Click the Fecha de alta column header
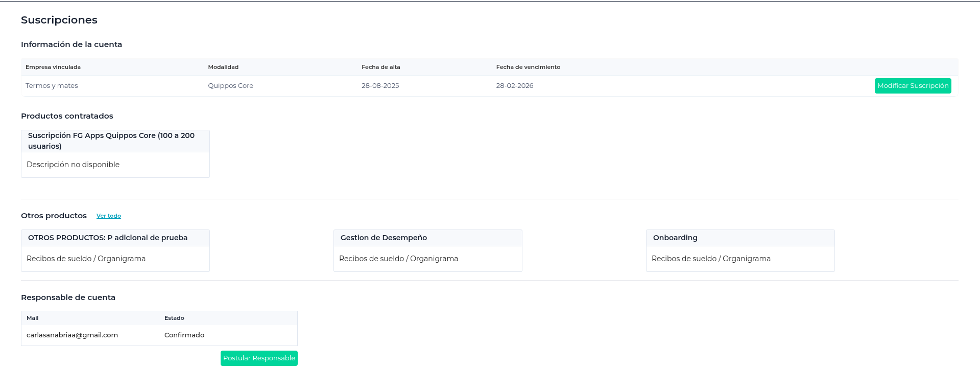The width and height of the screenshot is (980, 391). coord(381,67)
